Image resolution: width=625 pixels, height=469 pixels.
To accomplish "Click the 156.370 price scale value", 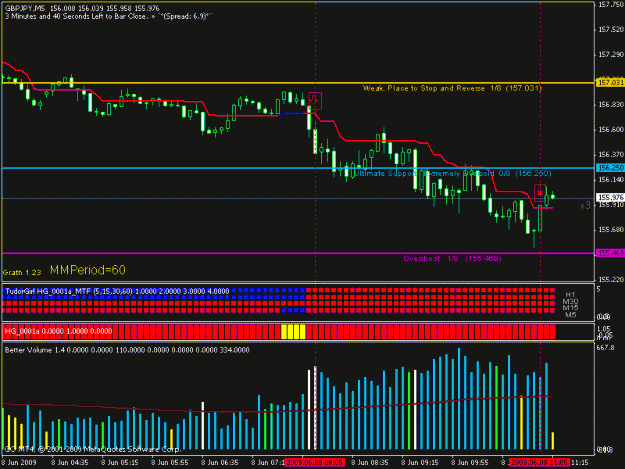I will pyautogui.click(x=611, y=155).
